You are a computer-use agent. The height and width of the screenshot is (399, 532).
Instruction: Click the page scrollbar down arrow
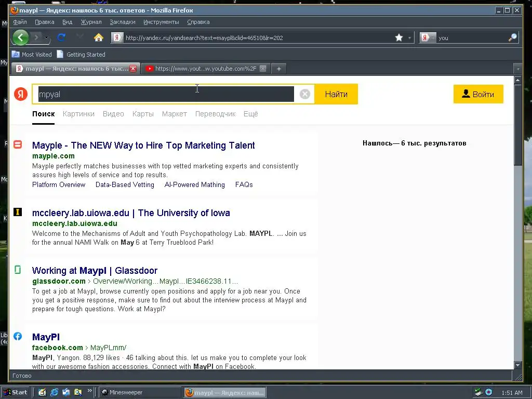[x=518, y=365]
